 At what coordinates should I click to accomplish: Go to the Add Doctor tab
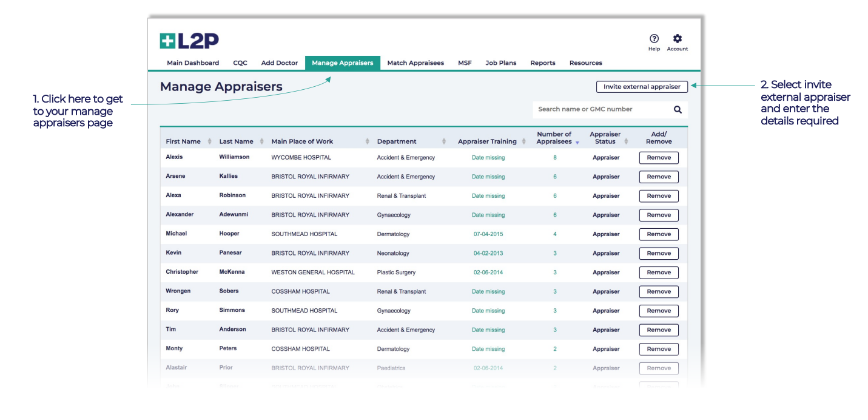pos(280,63)
